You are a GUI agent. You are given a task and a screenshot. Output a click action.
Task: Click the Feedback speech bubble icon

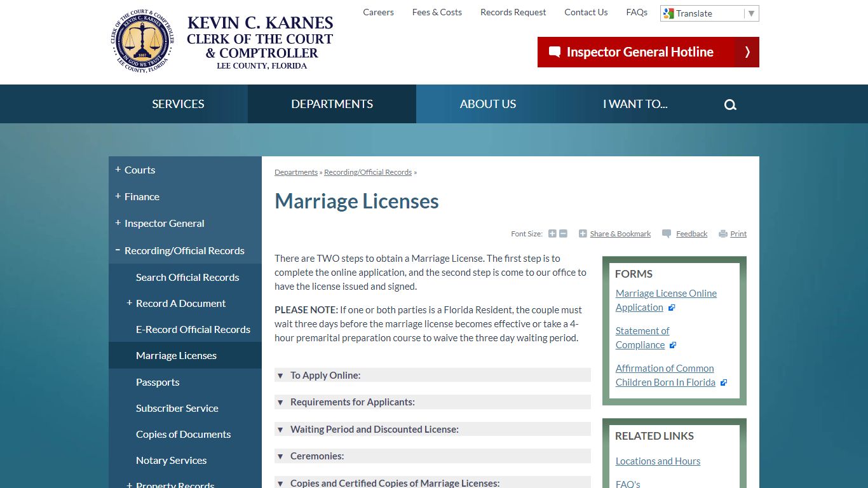[667, 234]
